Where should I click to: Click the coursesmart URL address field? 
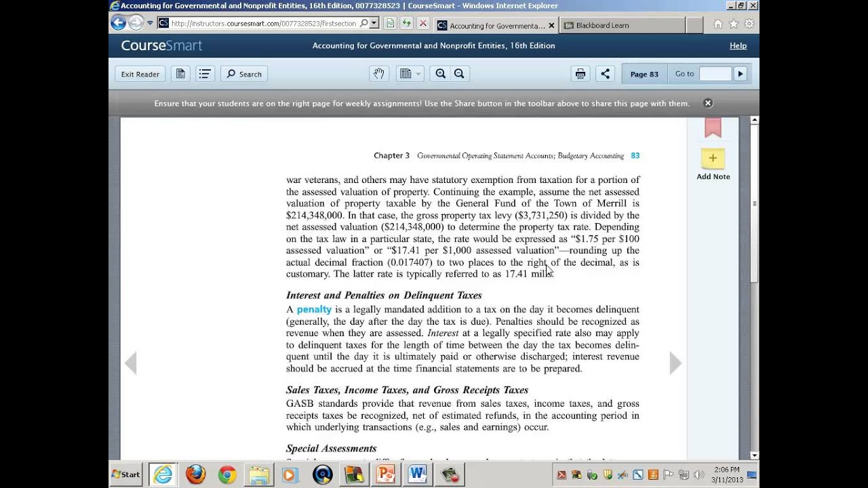(x=263, y=23)
